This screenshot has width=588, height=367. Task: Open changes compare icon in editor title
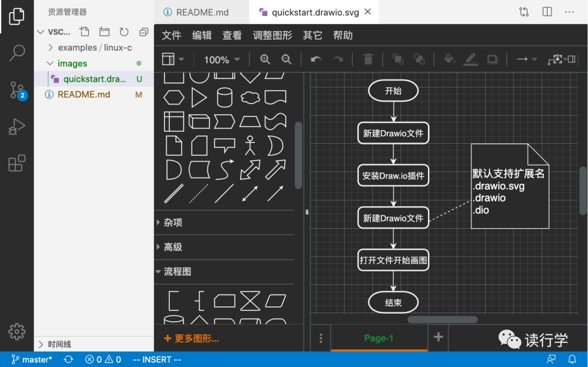click(x=524, y=12)
